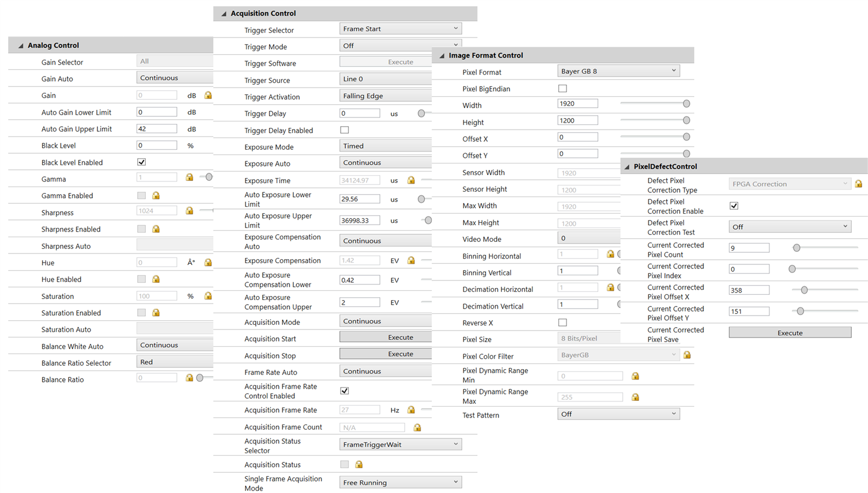Click Execute for Trigger Software

click(x=386, y=62)
